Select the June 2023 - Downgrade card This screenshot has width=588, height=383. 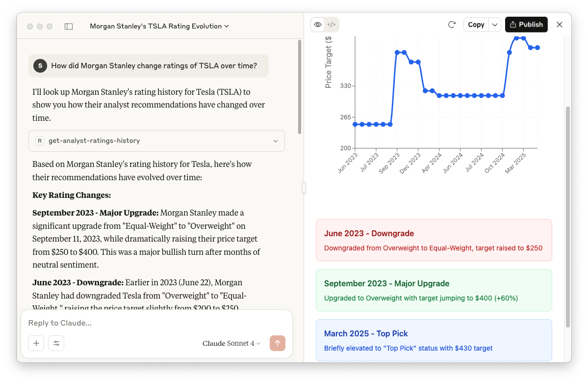tap(434, 240)
